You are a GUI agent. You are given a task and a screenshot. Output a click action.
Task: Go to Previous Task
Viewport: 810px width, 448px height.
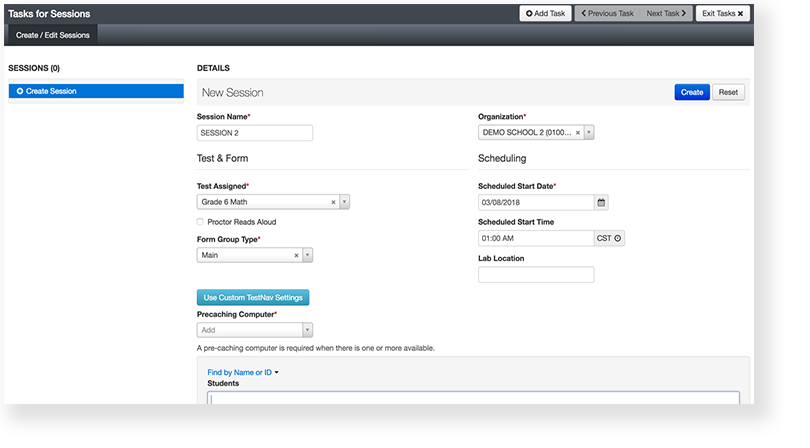click(605, 14)
